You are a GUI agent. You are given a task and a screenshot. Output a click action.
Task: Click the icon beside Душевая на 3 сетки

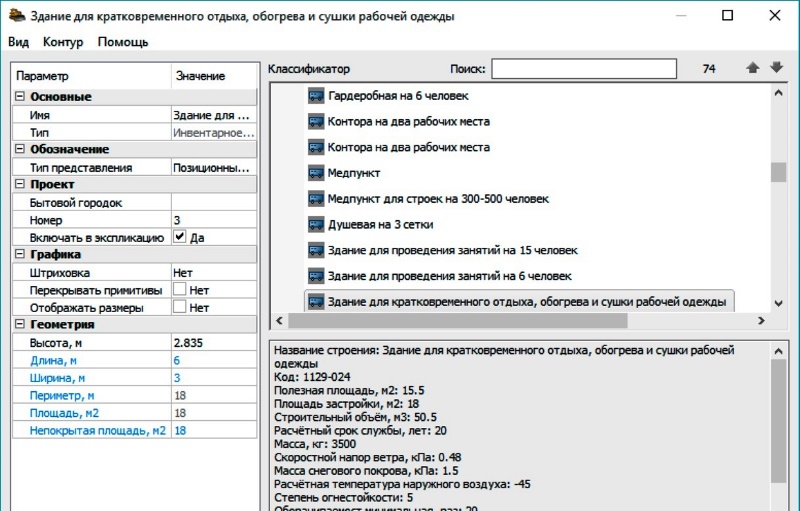[x=316, y=224]
